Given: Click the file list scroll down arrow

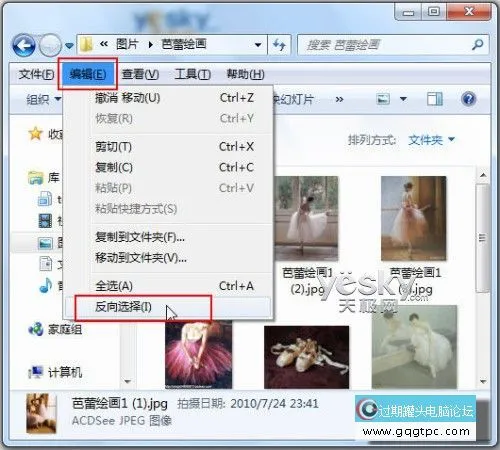Looking at the screenshot, I should coord(483,381).
